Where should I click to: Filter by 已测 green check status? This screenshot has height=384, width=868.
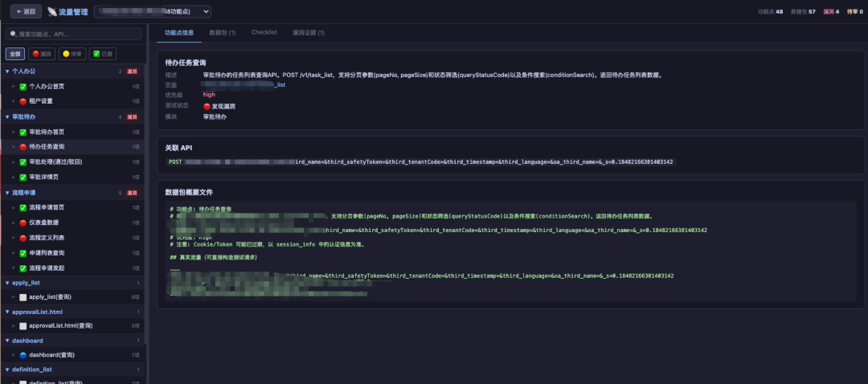102,54
